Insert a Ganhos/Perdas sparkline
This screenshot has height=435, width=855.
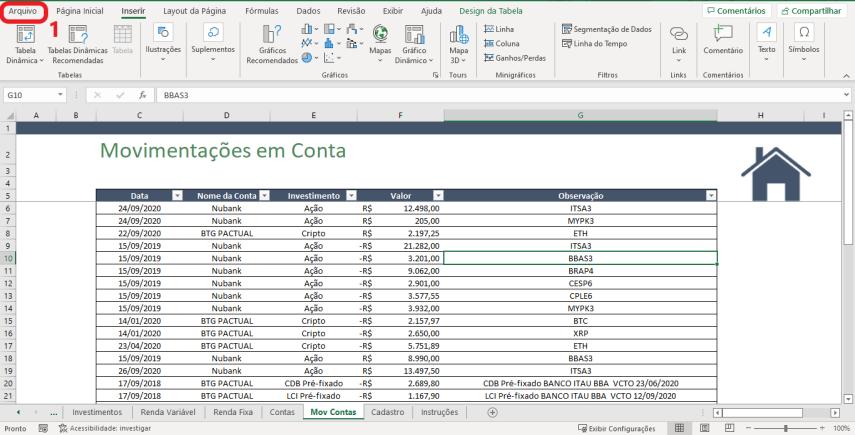[515, 57]
